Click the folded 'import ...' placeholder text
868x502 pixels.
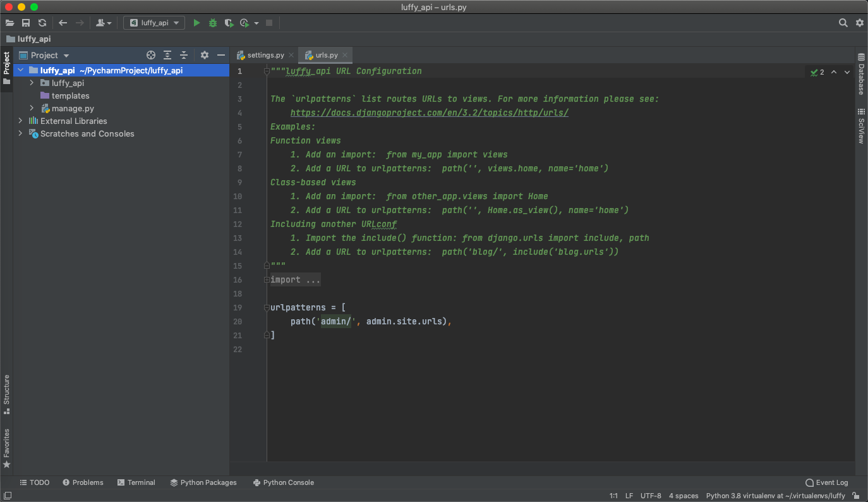(x=296, y=279)
